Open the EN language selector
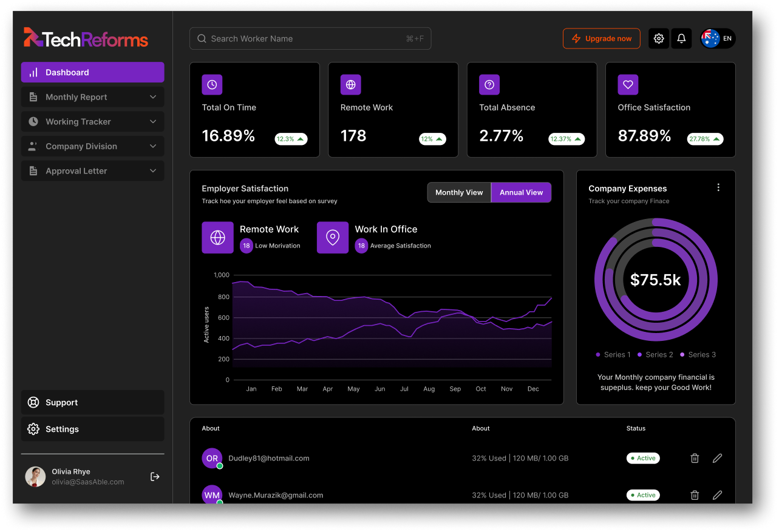This screenshot has height=532, width=779. pos(718,38)
